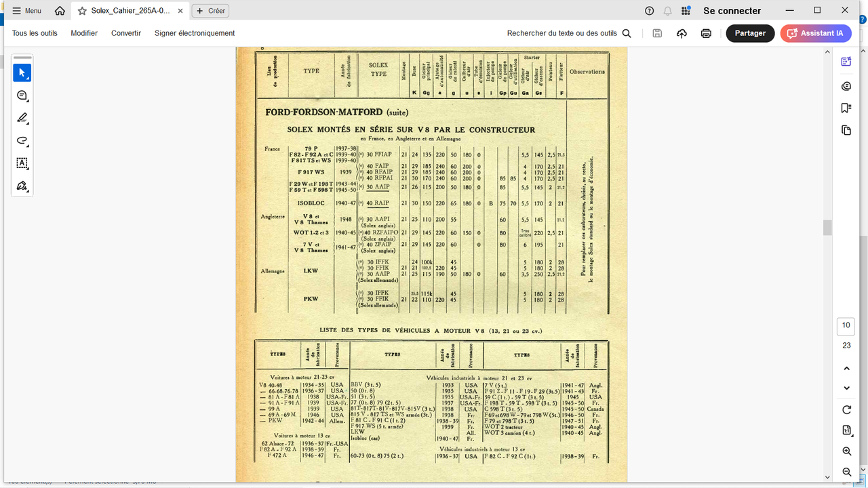Launch the Assistant IA
The width and height of the screenshot is (868, 488).
pos(816,33)
